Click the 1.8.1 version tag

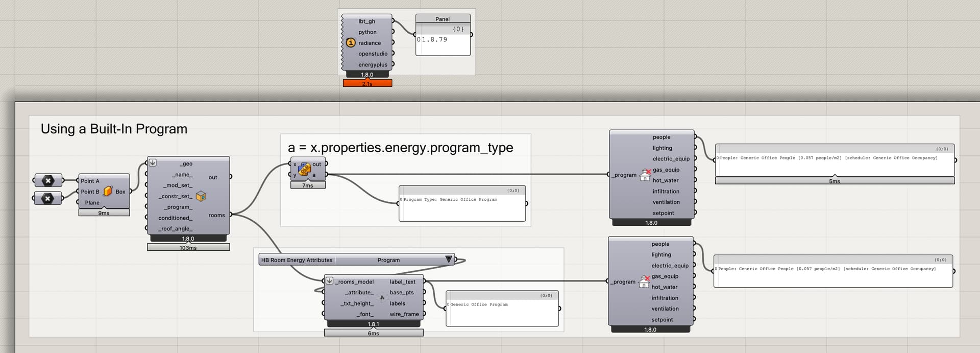click(374, 324)
